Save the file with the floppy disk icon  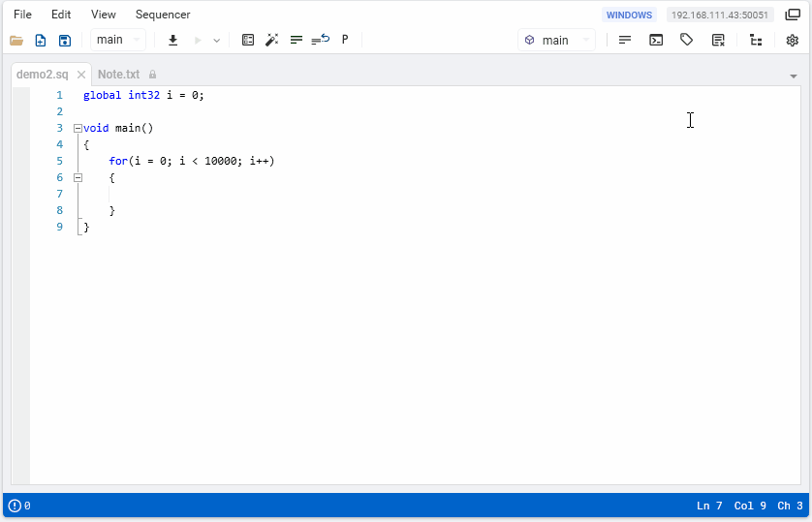(65, 41)
